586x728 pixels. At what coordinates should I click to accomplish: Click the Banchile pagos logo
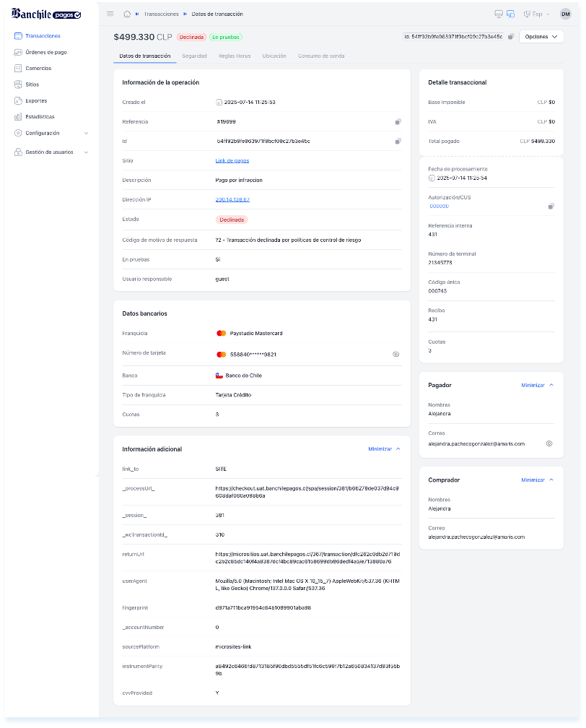click(46, 14)
